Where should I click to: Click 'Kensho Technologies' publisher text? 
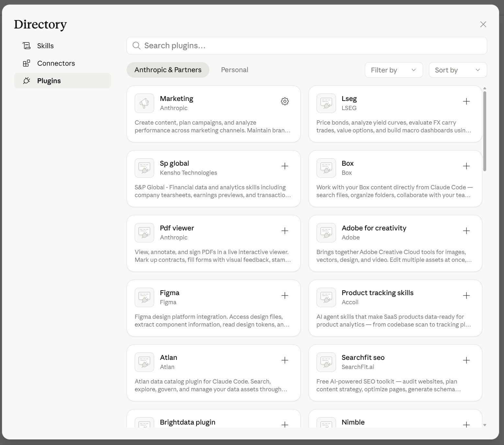[x=188, y=173]
